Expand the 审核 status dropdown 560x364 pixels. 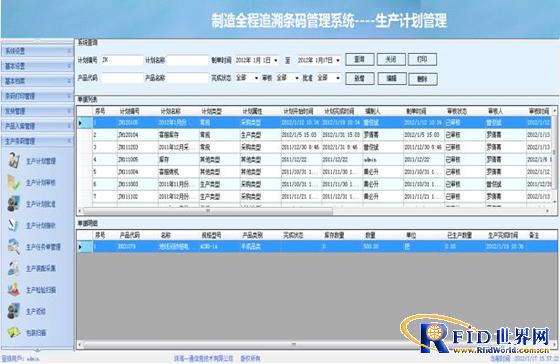[297, 78]
